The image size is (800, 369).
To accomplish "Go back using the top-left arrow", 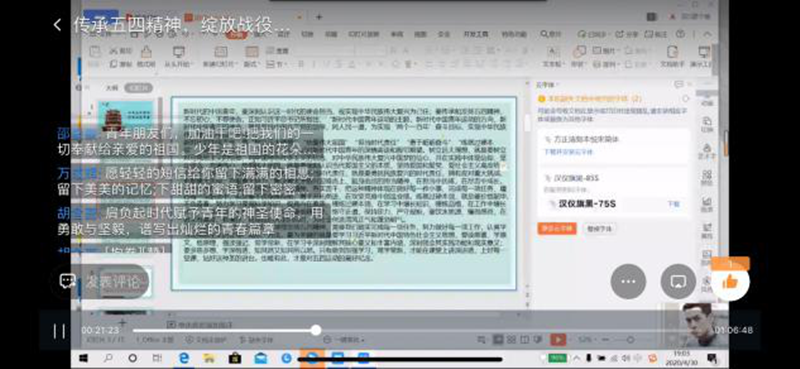I will [x=57, y=25].
